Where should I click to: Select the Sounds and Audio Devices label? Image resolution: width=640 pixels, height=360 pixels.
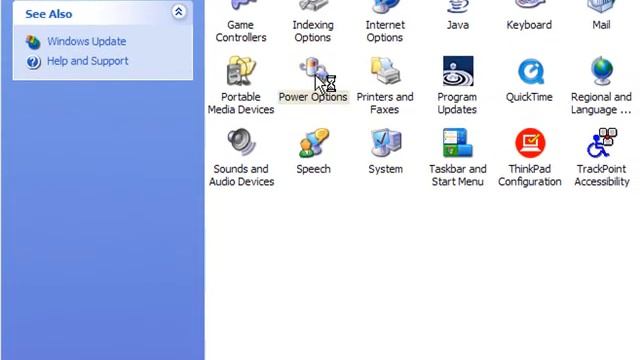click(241, 175)
